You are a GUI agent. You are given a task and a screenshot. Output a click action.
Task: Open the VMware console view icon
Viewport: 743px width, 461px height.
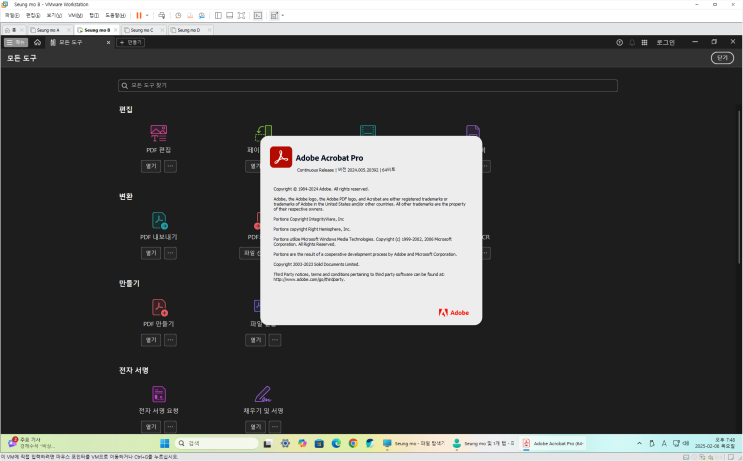[x=258, y=15]
